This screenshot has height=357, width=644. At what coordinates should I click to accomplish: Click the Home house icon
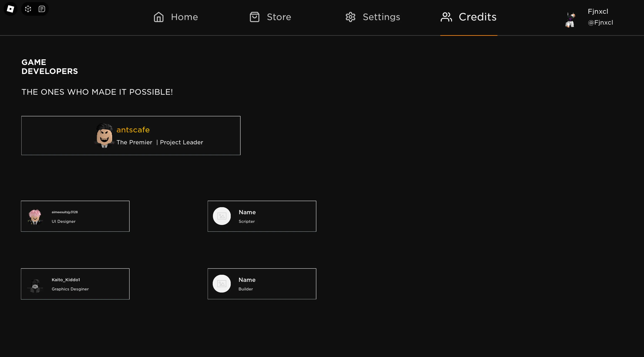click(158, 17)
